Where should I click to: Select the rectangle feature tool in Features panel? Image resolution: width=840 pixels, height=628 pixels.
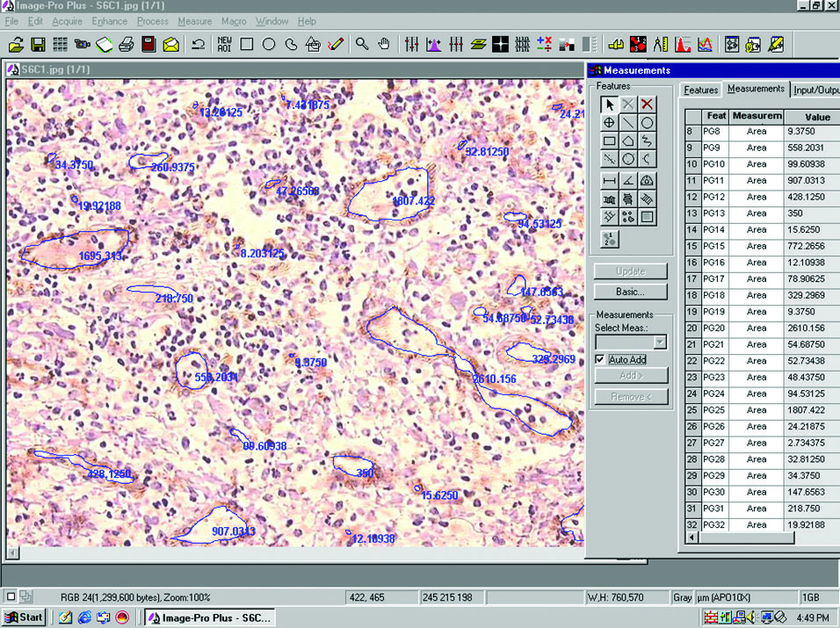(609, 141)
